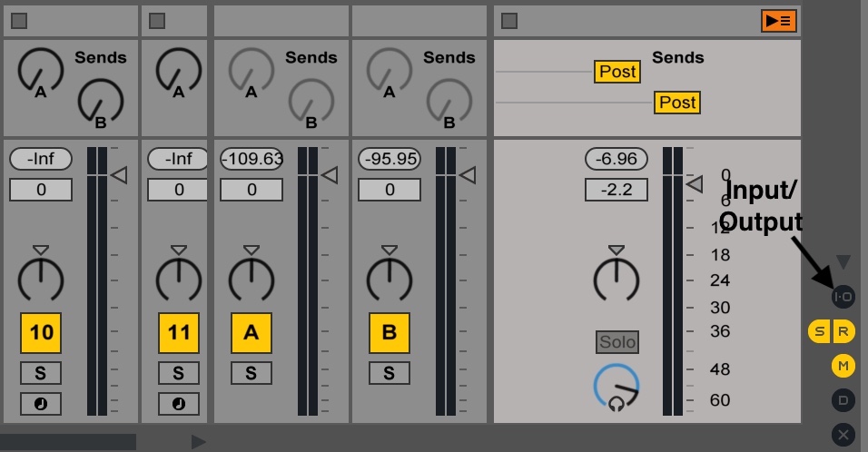The image size is (868, 452).
Task: Click track 10 Send A knob
Action: click(41, 71)
